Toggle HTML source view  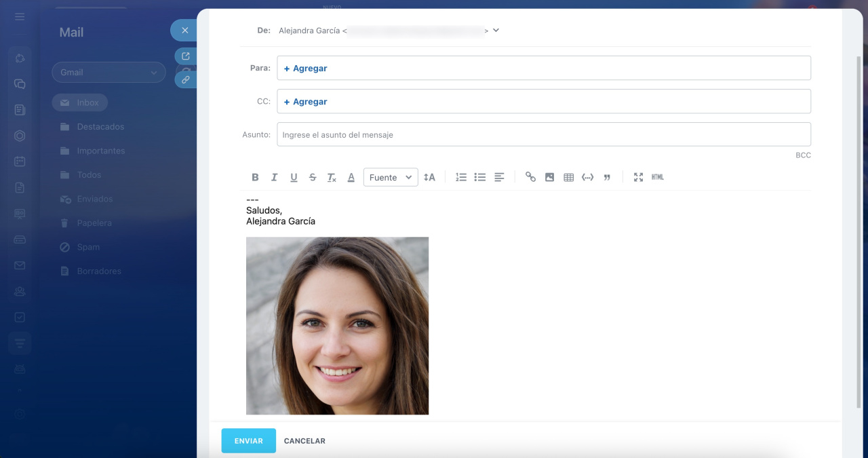point(657,177)
